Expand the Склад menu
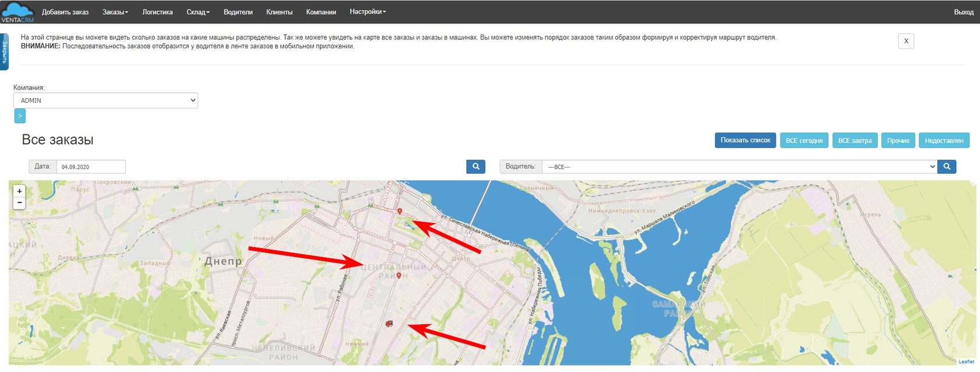The width and height of the screenshot is (980, 372). (x=198, y=12)
